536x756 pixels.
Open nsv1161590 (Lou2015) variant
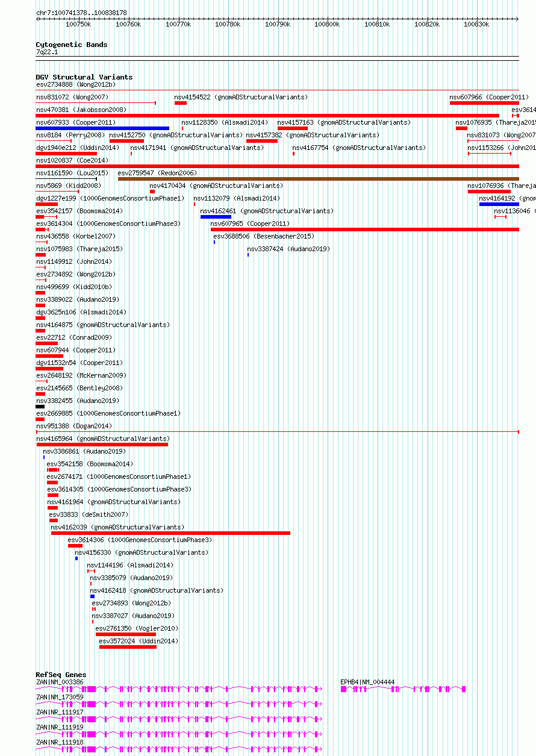click(72, 173)
